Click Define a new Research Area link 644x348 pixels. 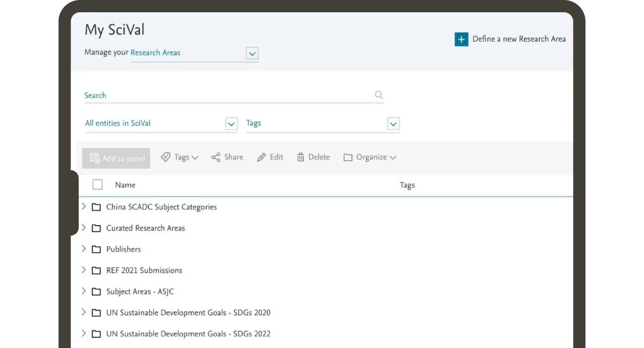click(519, 39)
